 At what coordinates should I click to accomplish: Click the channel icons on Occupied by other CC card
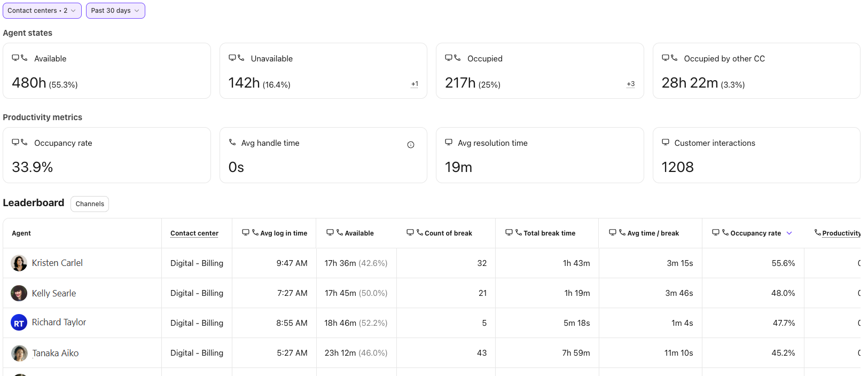[670, 58]
